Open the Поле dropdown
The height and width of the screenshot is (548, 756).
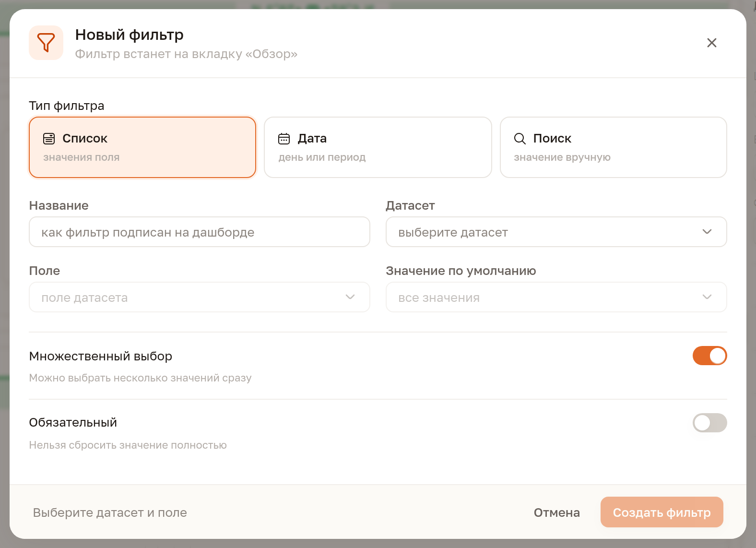200,297
